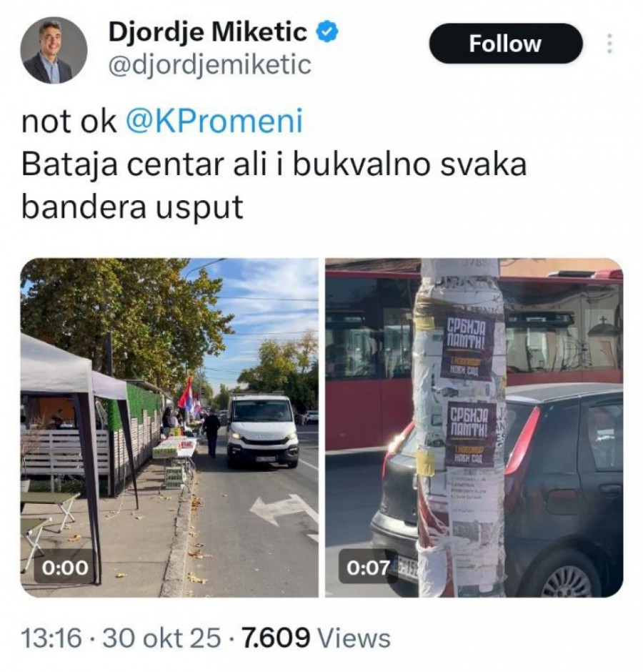Click the blue verified badge

[328, 33]
